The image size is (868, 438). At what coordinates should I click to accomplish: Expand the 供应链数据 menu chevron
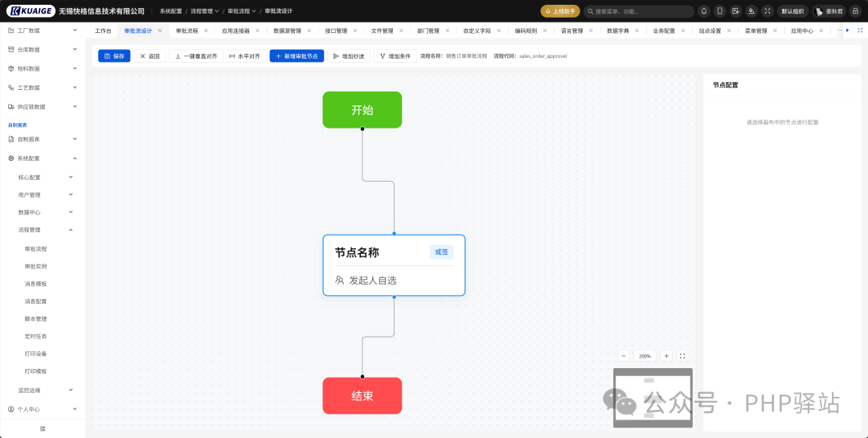coord(75,106)
